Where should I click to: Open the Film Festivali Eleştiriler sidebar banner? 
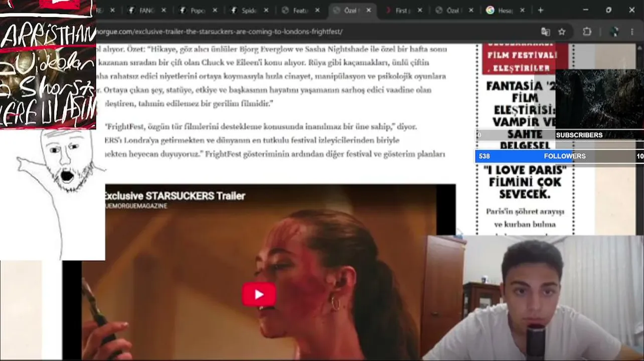click(x=525, y=59)
